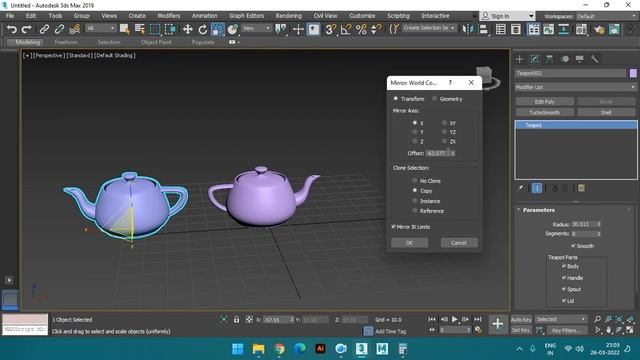Open the Select by Name list
The image size is (640, 360).
140,29
